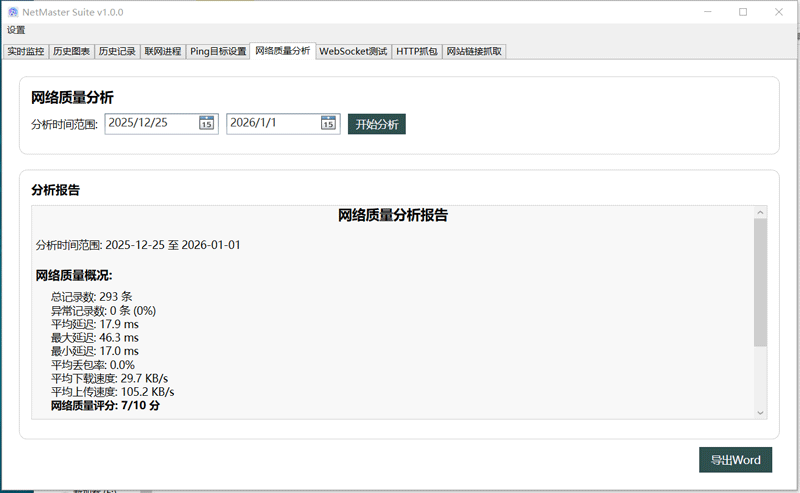
Task: Open the 设置 menu
Action: [x=16, y=30]
